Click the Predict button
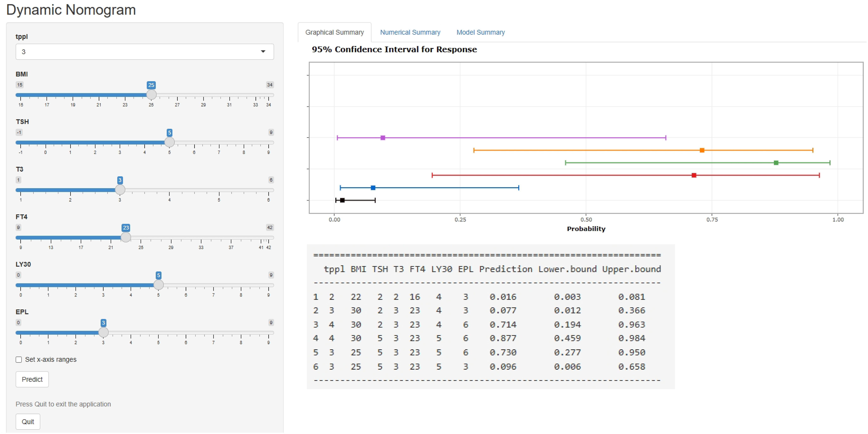Screen dimensions: 868x434 (32, 379)
